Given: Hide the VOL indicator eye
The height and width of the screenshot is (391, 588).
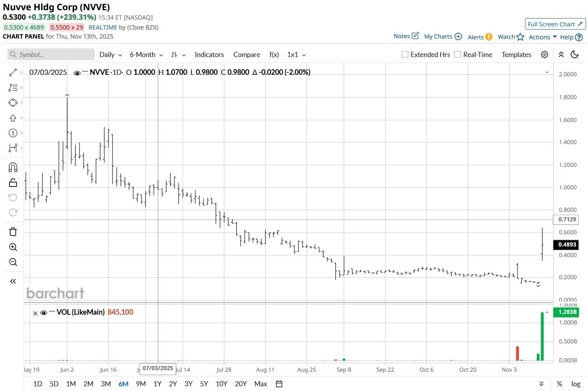Looking at the screenshot, I should [44, 313].
